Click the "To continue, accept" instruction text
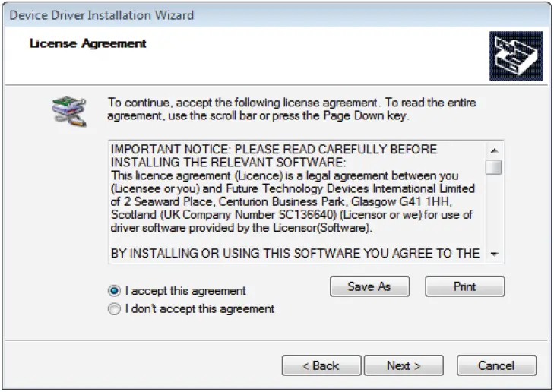The image size is (554, 392). (x=293, y=103)
